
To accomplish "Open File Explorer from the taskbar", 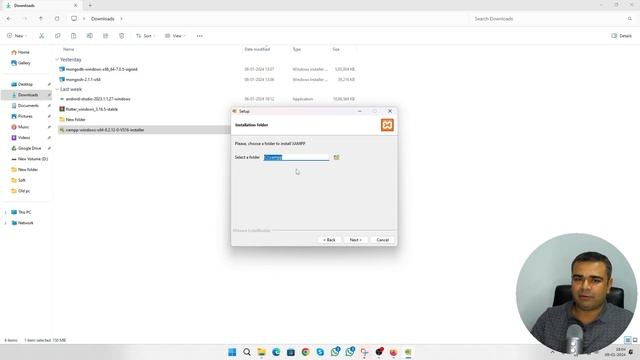I will coord(262,352).
